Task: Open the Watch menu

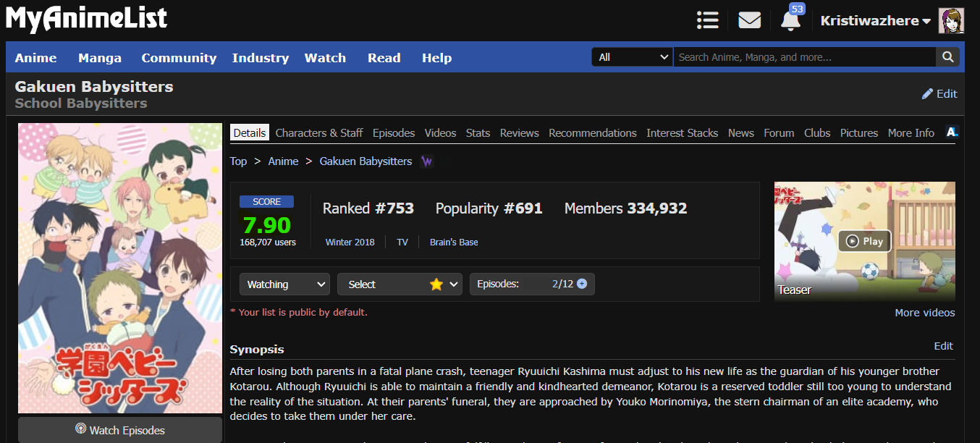Action: pos(325,58)
